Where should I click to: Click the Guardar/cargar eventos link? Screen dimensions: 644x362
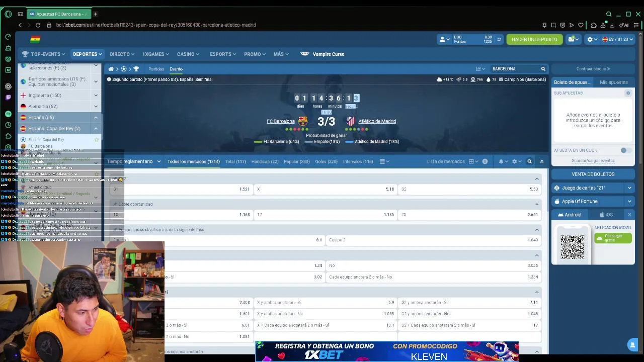pos(593,161)
